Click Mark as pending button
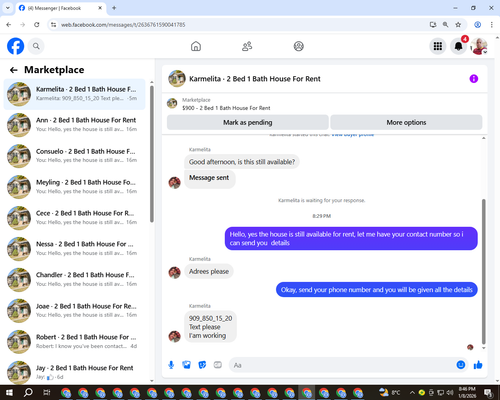Image resolution: width=500 pixels, height=400 pixels. click(248, 122)
